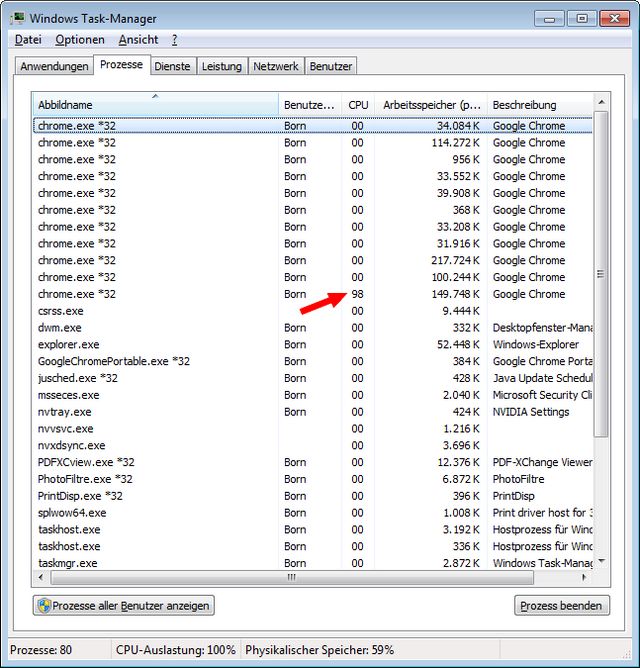
Task: Click the Prozess beenden button
Action: pos(562,605)
